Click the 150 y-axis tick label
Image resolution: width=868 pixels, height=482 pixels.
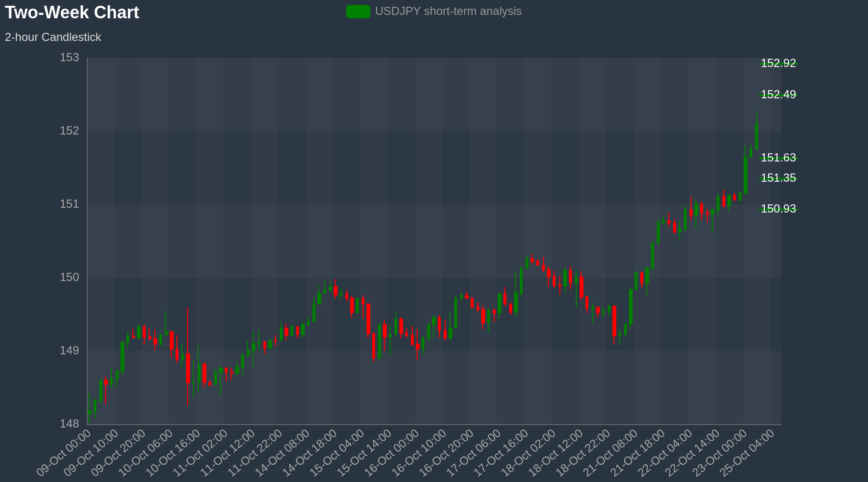tap(69, 278)
